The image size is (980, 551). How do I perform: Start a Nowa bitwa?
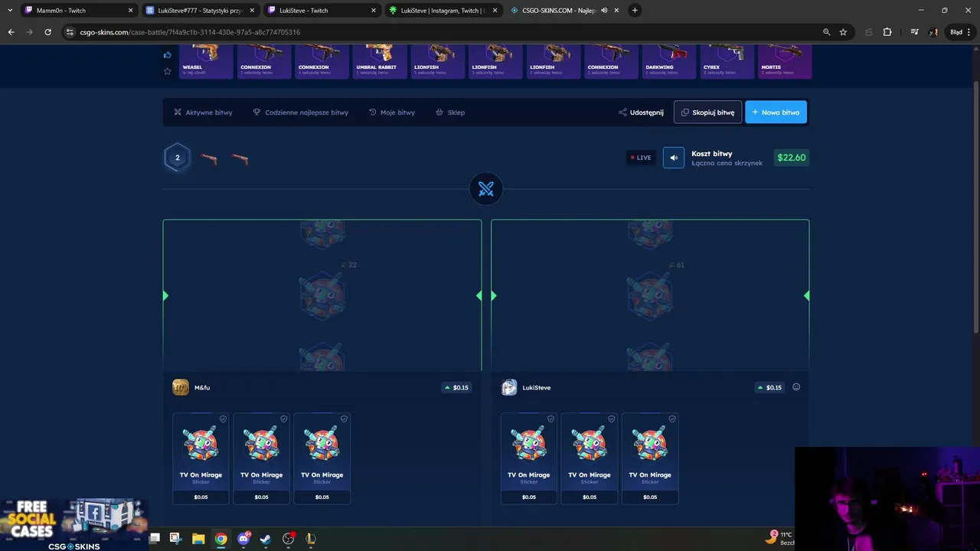[776, 112]
